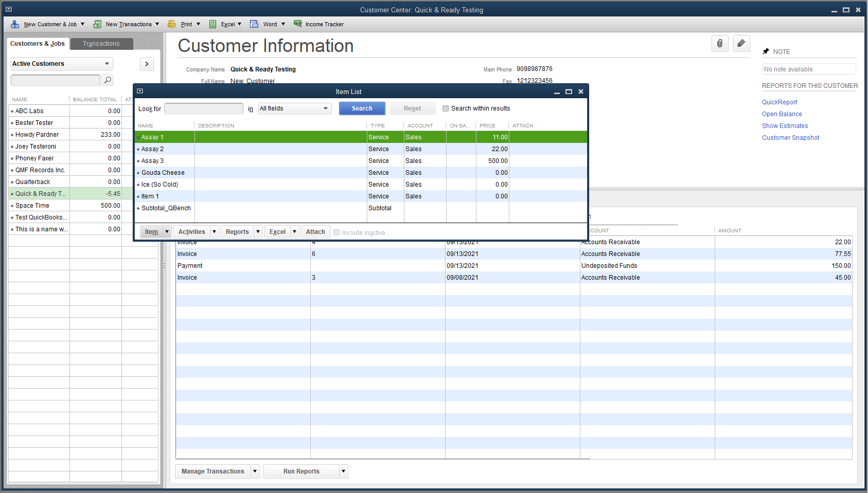Open Income Tracker from the toolbar
Viewport: 868px width, 493px height.
pos(319,24)
